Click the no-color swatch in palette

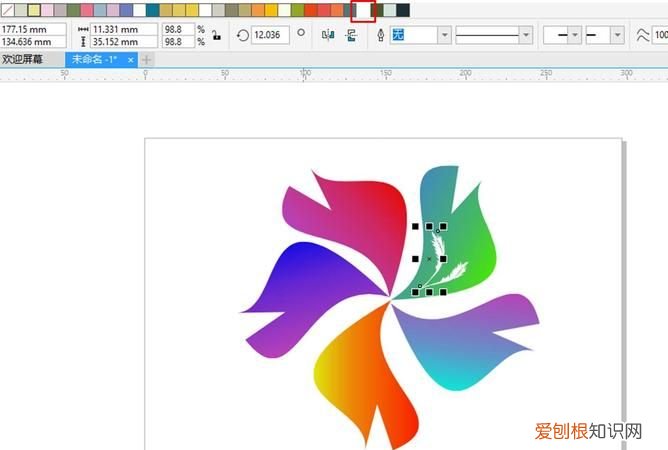[x=7, y=9]
